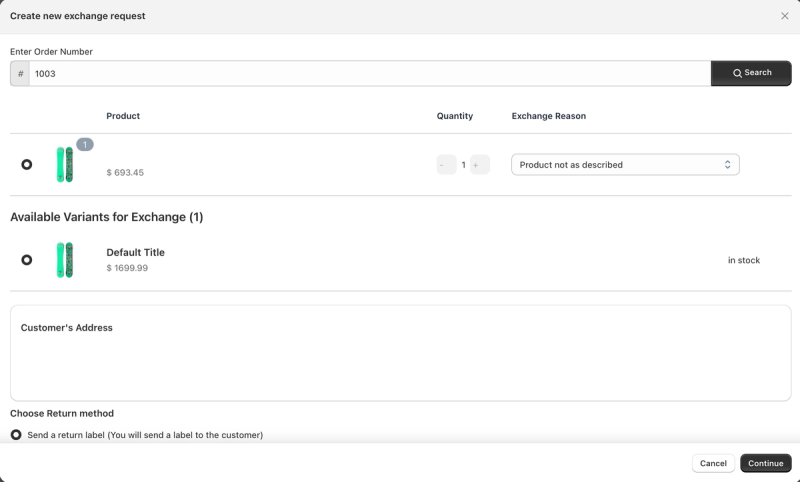Click Cancel to discard the exchange
The height and width of the screenshot is (482, 800).
point(713,463)
